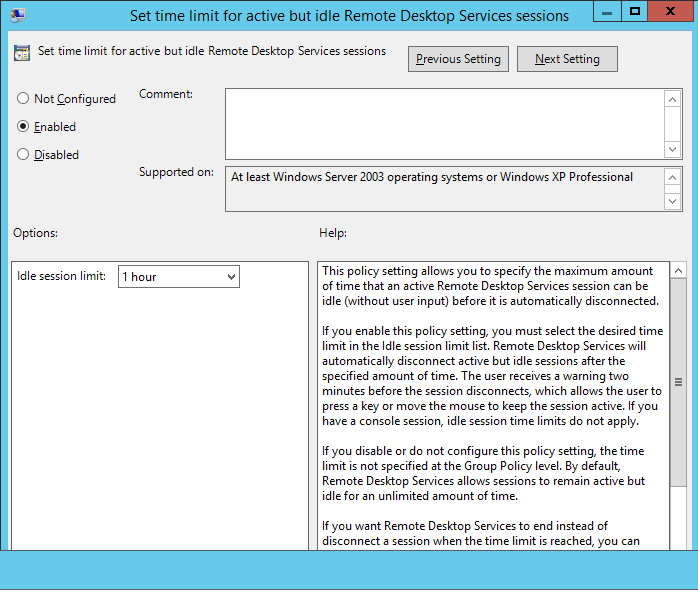Click the policy setting icon beside the heading
Screen dimensions: 698x593
21,53
